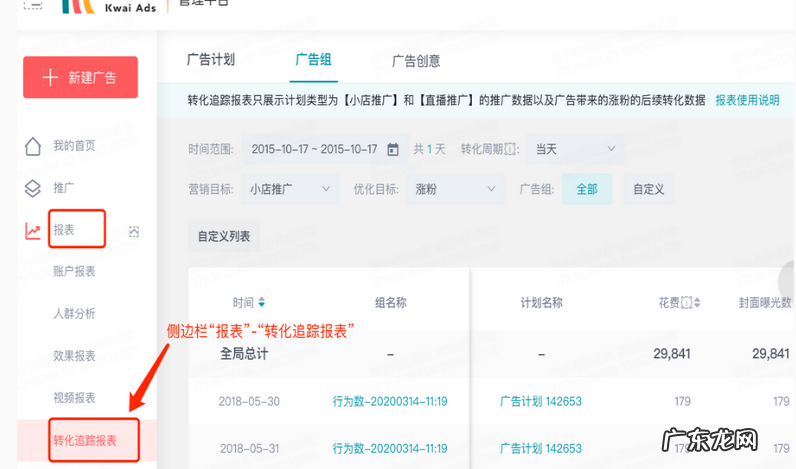Click the 花费 column info icon
796x469 pixels.
point(686,303)
